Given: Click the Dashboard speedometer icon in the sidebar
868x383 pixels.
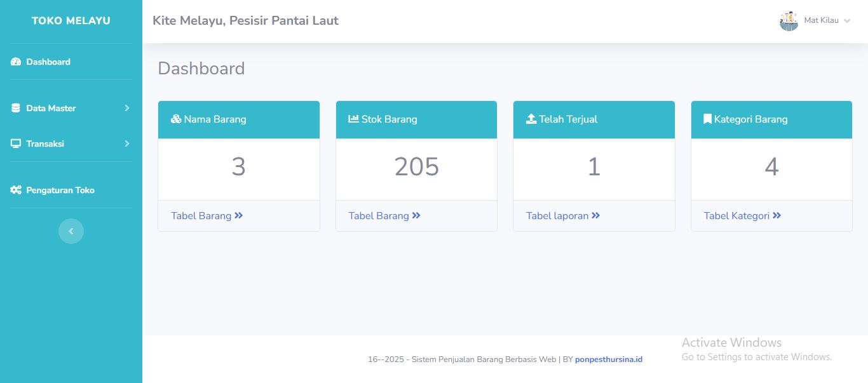Looking at the screenshot, I should tap(16, 62).
